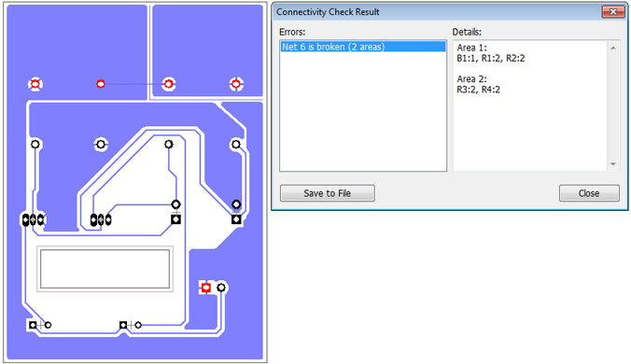
Task: Click the Close button in the dialog
Action: point(589,193)
